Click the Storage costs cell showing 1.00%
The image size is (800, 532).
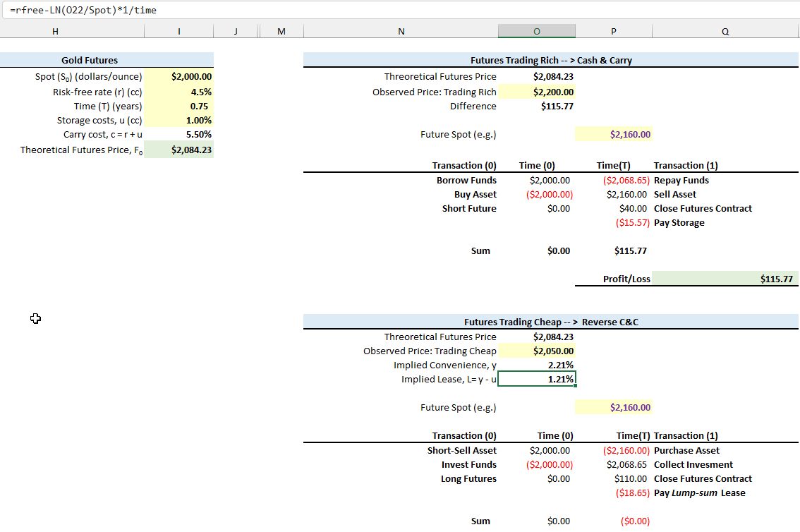[x=178, y=120]
